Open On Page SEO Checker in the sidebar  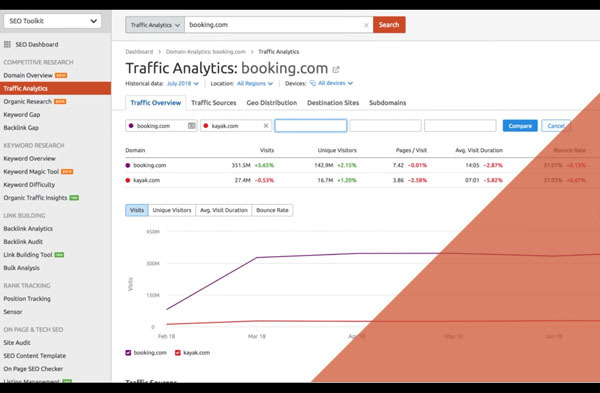point(33,369)
